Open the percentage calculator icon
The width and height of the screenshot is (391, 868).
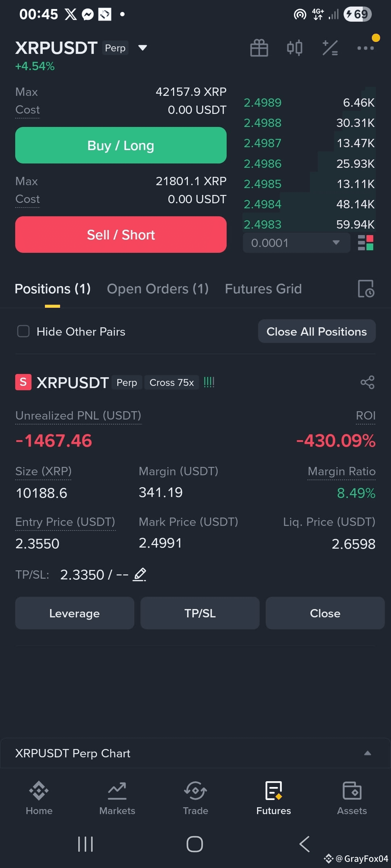coord(330,48)
